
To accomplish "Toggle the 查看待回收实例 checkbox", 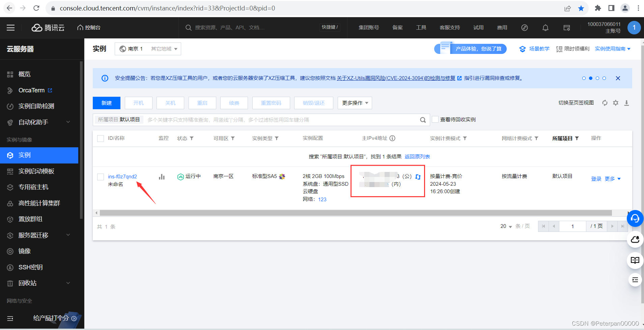I will [x=435, y=119].
